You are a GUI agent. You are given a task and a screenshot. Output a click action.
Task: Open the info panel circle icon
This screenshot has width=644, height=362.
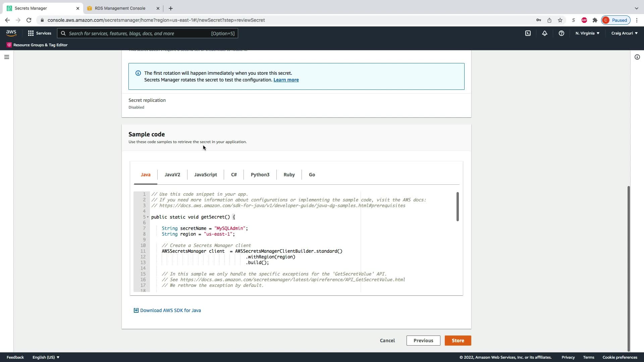(x=637, y=57)
